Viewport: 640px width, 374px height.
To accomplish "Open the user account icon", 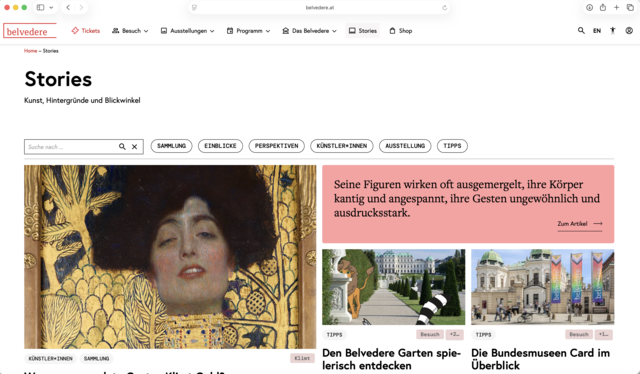I will coord(629,31).
